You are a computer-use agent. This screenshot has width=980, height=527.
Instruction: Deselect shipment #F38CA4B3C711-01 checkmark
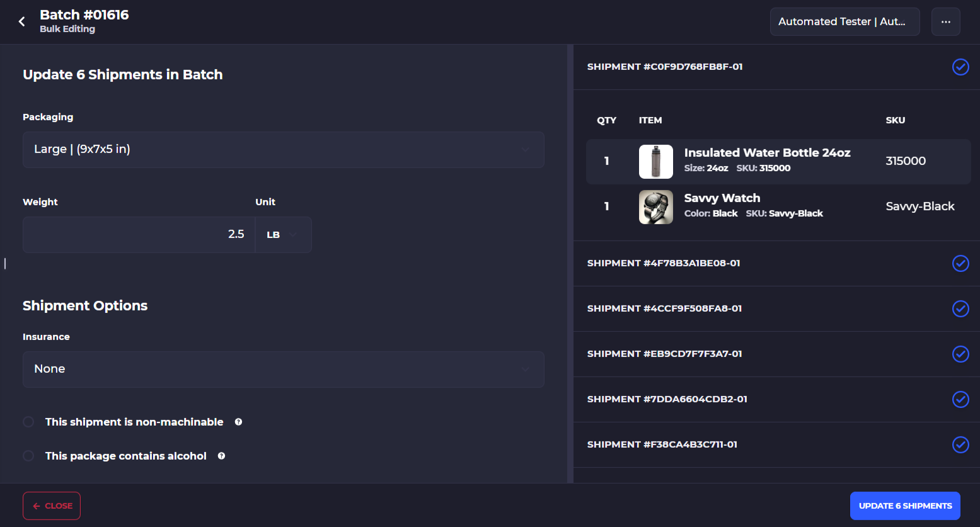[x=960, y=445]
